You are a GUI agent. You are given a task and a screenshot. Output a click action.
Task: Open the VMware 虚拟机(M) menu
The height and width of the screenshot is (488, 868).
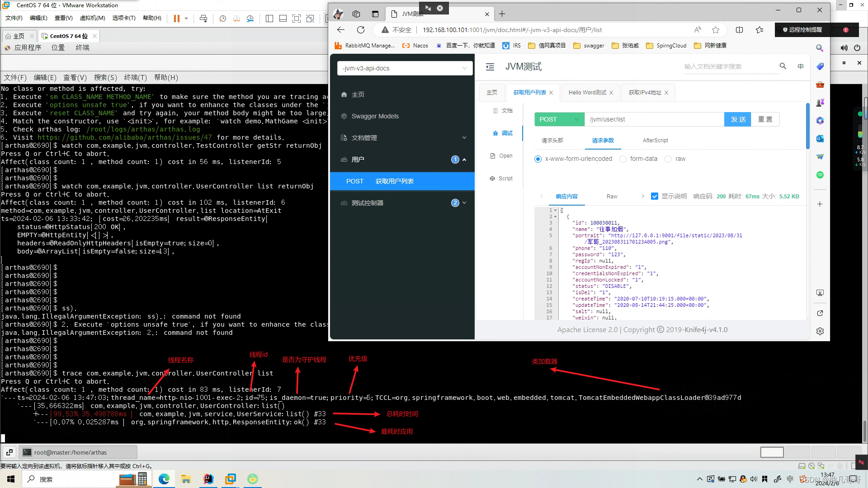(92, 18)
